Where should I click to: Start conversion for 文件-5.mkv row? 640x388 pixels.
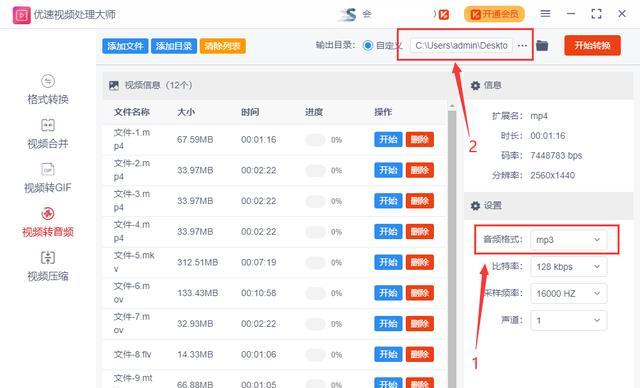click(x=388, y=262)
